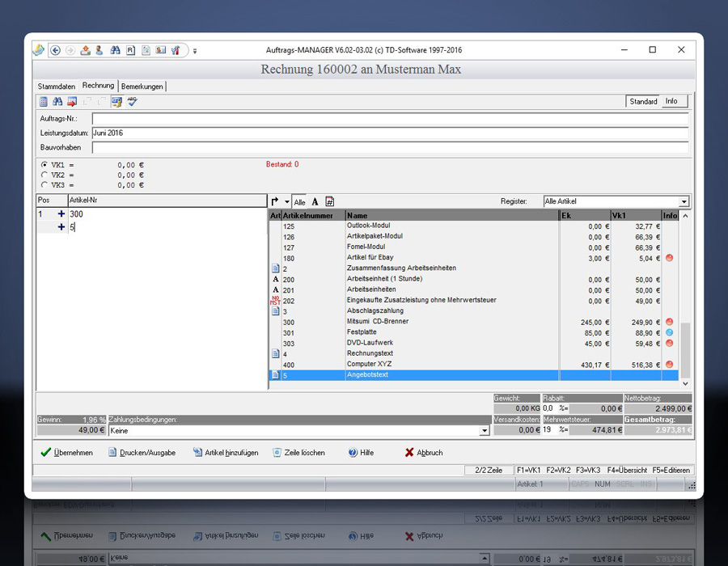Click the Bauvorhaben input field
This screenshot has height=566, width=728.
pos(390,147)
